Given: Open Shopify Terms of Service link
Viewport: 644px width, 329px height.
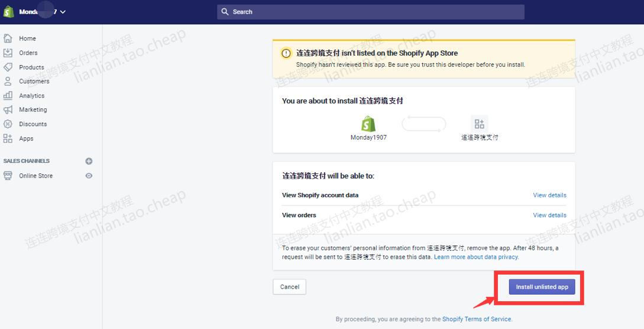Looking at the screenshot, I should [477, 319].
